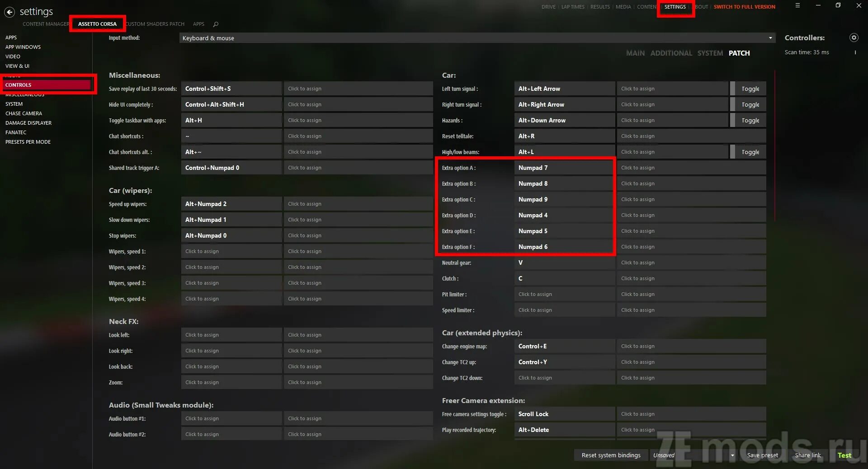Select VIEW & UI in the sidebar

coord(17,66)
